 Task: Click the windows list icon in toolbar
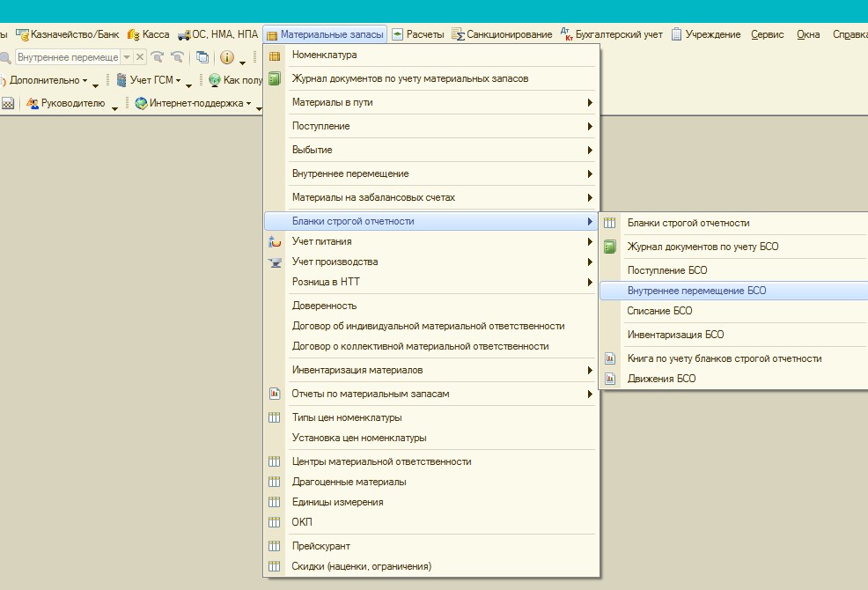tap(202, 57)
